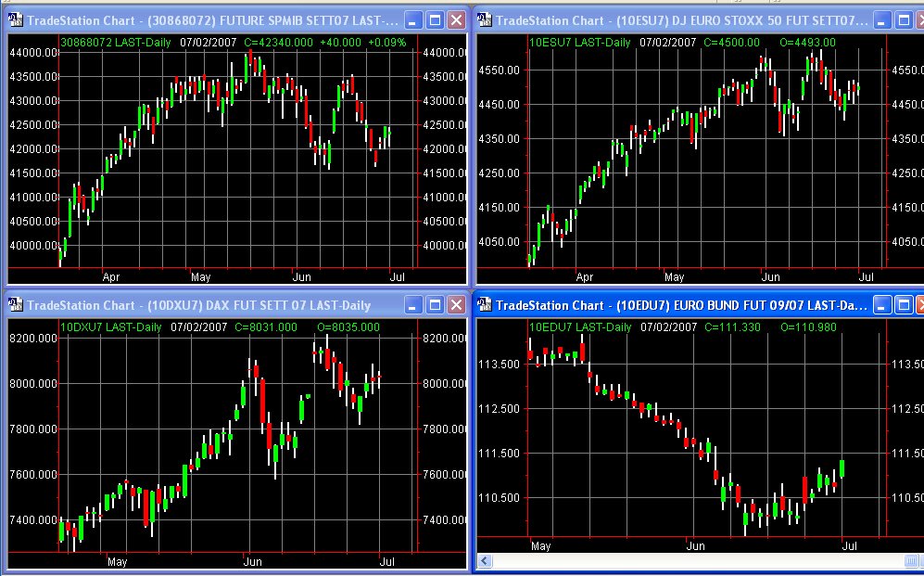Click the SPMIB chart window system icon

click(x=16, y=19)
